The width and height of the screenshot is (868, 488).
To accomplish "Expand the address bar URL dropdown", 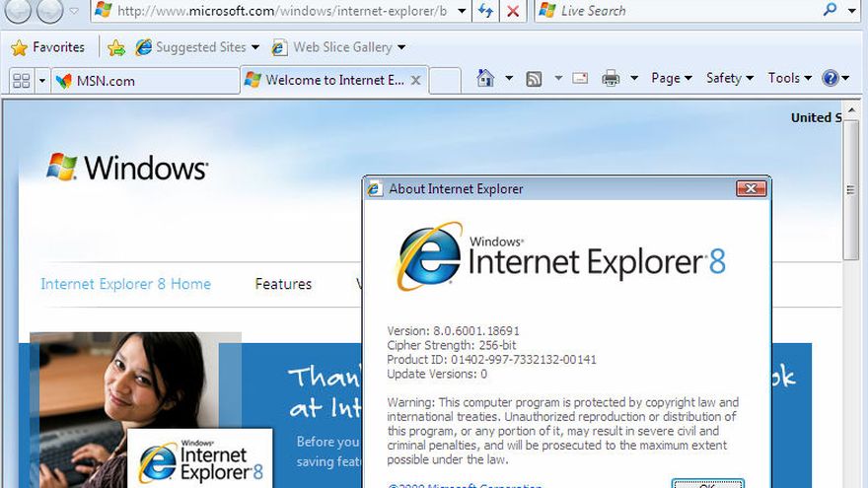I will click(462, 11).
